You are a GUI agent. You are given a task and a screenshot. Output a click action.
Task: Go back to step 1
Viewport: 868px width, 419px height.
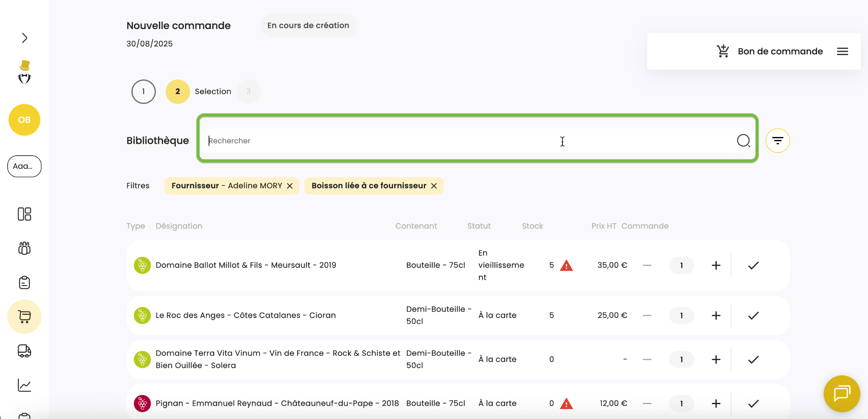pos(144,92)
